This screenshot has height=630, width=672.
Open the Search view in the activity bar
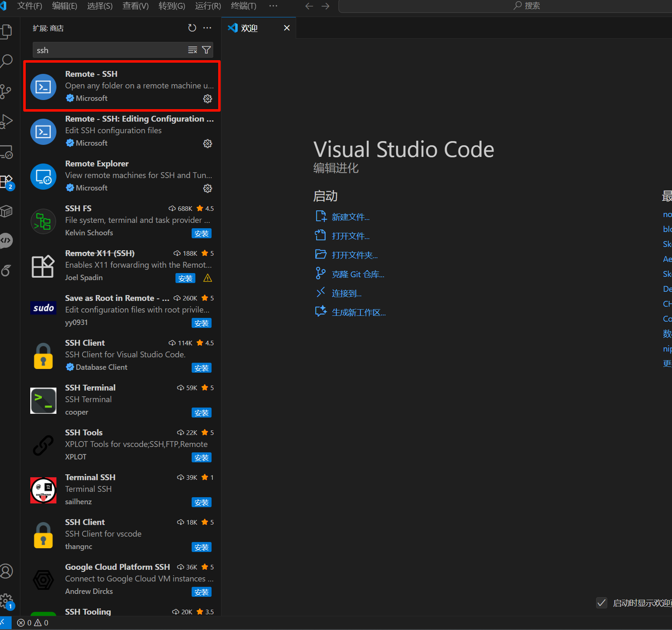6,61
